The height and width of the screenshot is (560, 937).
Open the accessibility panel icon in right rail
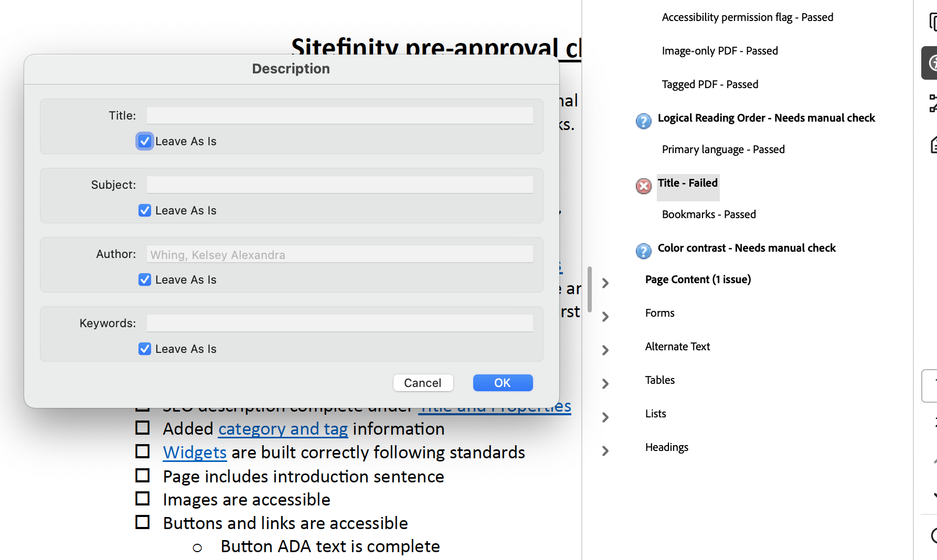click(x=932, y=63)
